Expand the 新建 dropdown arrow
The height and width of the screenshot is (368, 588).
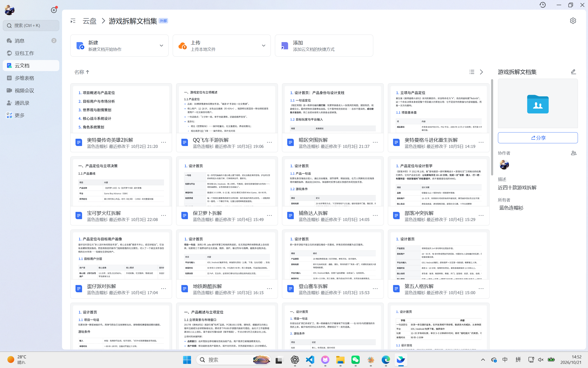pos(161,46)
